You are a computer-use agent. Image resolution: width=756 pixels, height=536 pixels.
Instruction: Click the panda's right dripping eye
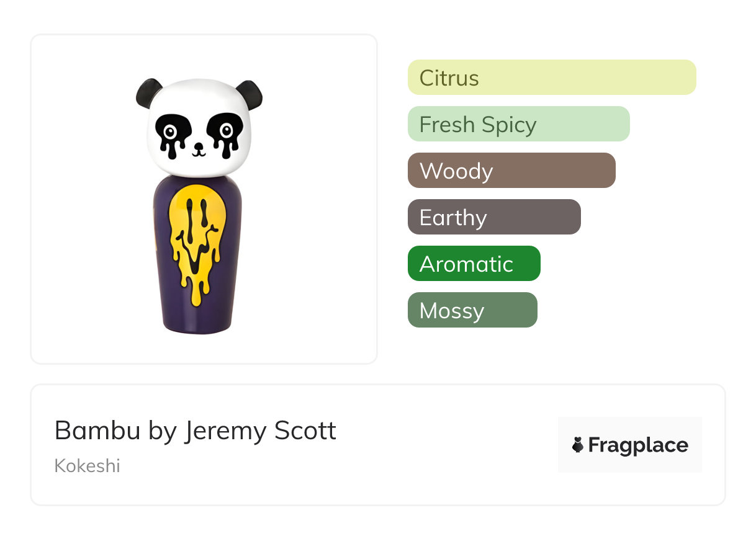pyautogui.click(x=225, y=132)
